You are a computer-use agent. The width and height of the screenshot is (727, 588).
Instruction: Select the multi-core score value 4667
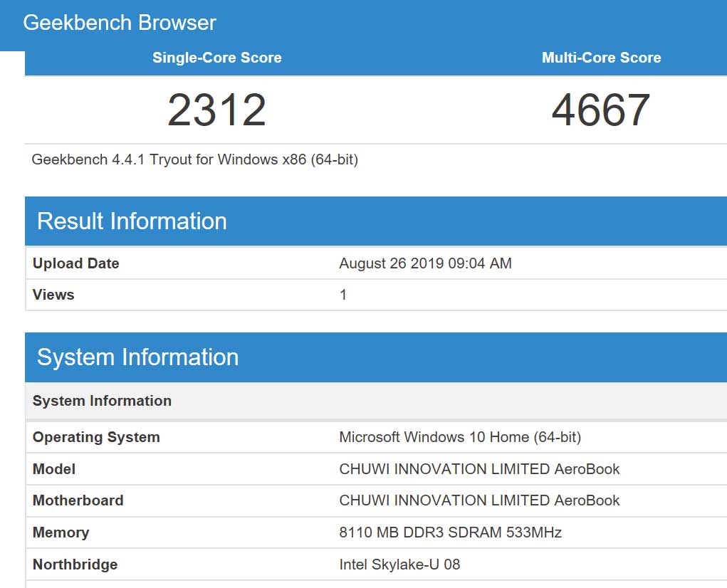click(601, 110)
